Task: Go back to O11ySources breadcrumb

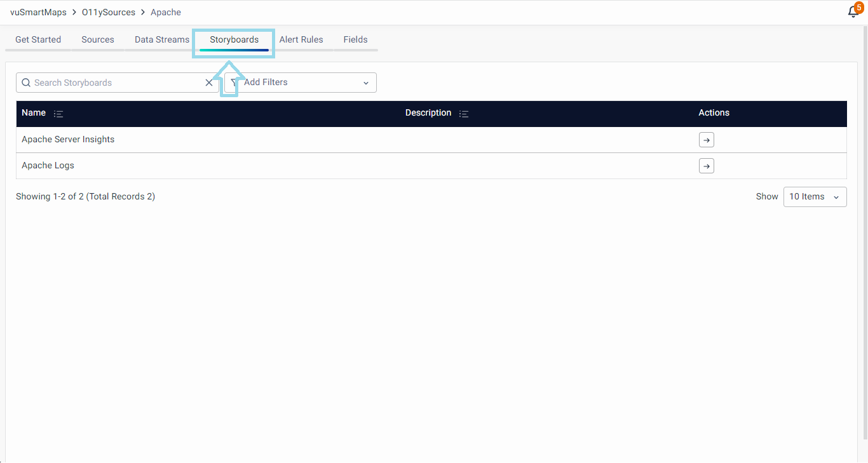Action: [x=109, y=12]
